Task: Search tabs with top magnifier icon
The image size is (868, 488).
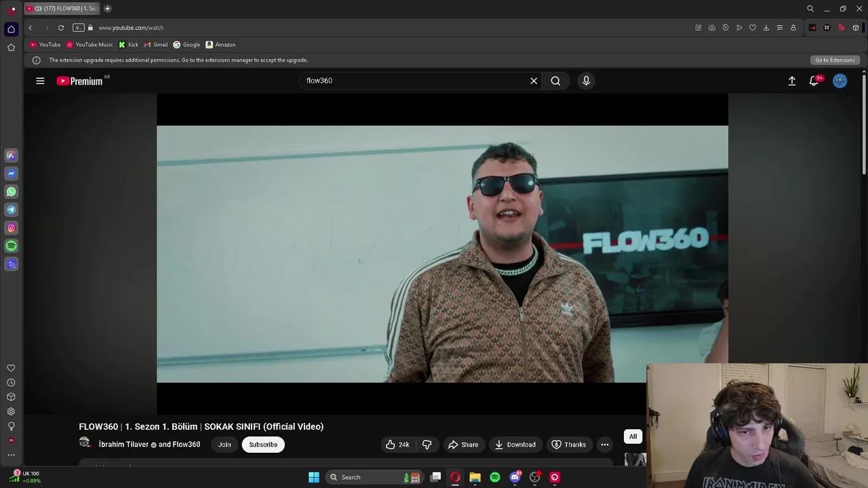Action: point(810,9)
